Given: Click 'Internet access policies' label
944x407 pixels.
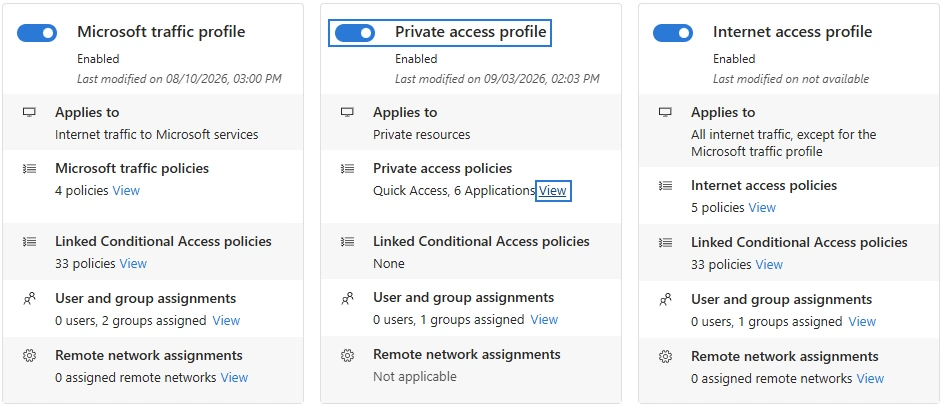Looking at the screenshot, I should 764,185.
